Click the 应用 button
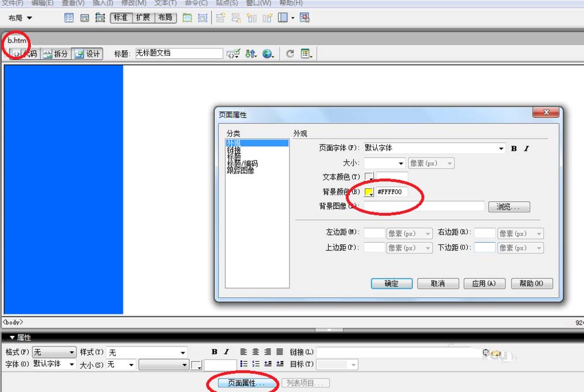The image size is (584, 392). click(484, 283)
